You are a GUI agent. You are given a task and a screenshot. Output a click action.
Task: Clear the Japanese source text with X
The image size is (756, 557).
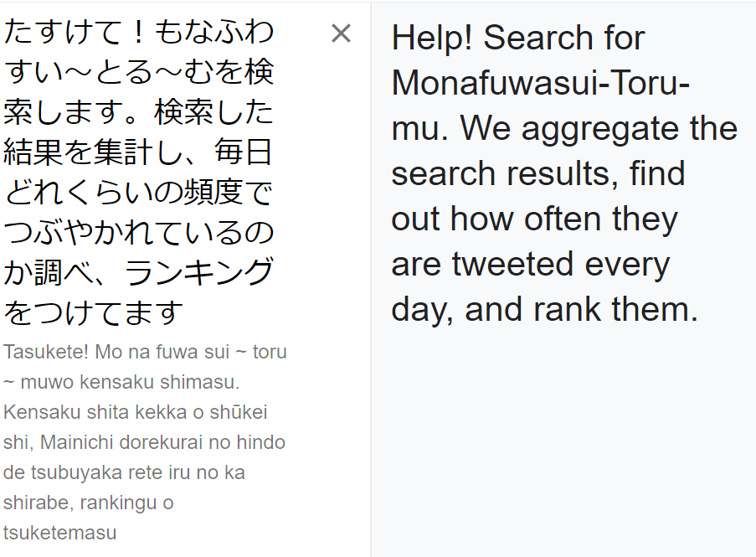[341, 34]
